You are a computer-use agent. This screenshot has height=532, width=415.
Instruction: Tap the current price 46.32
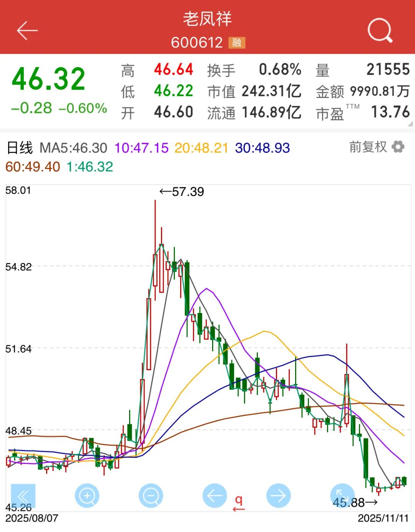click(49, 79)
